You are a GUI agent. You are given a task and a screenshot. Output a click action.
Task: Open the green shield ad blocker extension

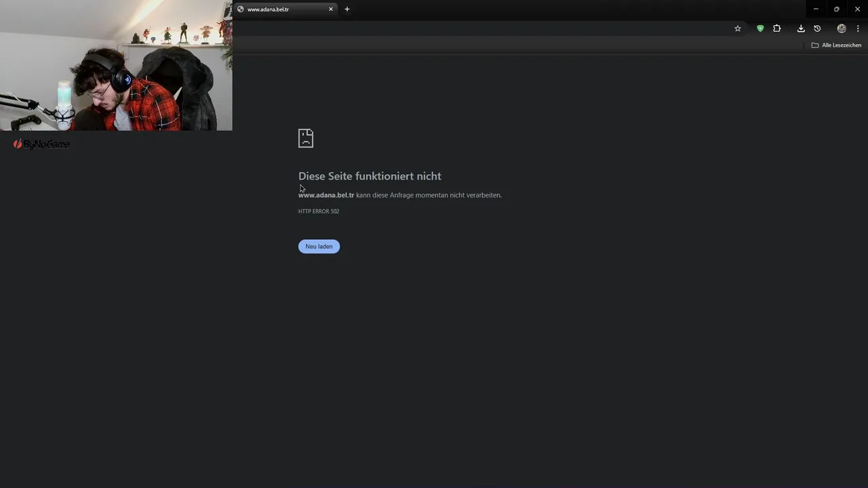coord(760,28)
